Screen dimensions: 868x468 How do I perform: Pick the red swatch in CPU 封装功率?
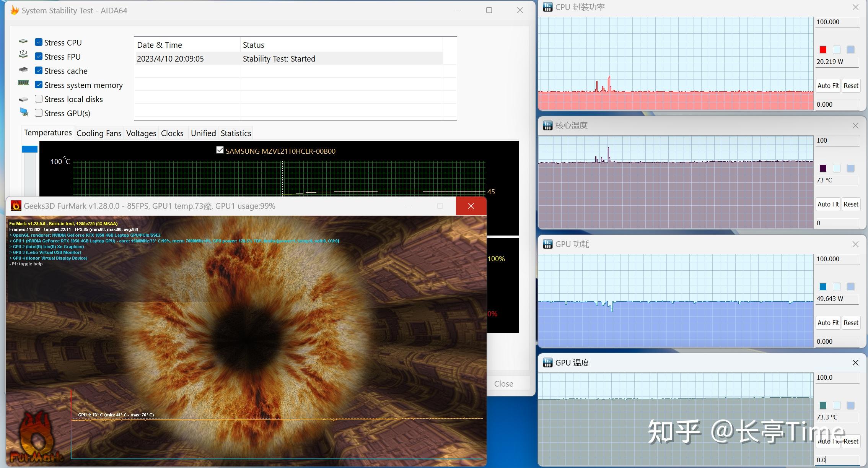823,50
